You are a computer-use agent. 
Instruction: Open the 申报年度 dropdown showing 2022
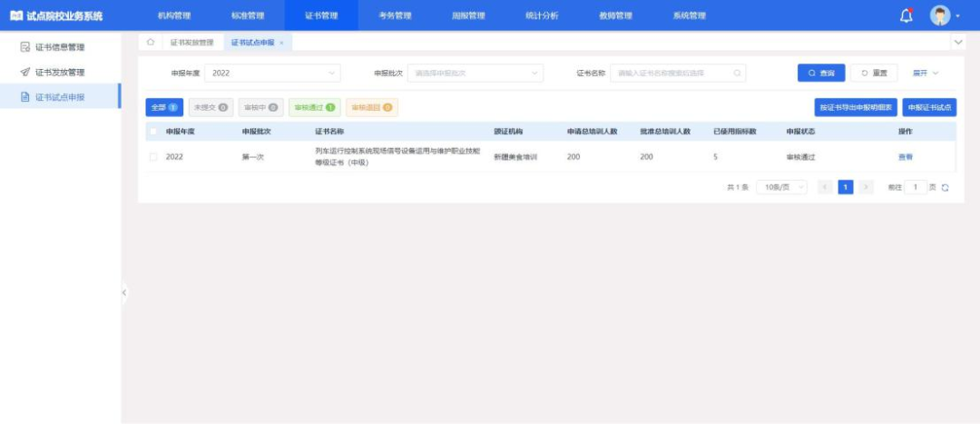click(272, 74)
